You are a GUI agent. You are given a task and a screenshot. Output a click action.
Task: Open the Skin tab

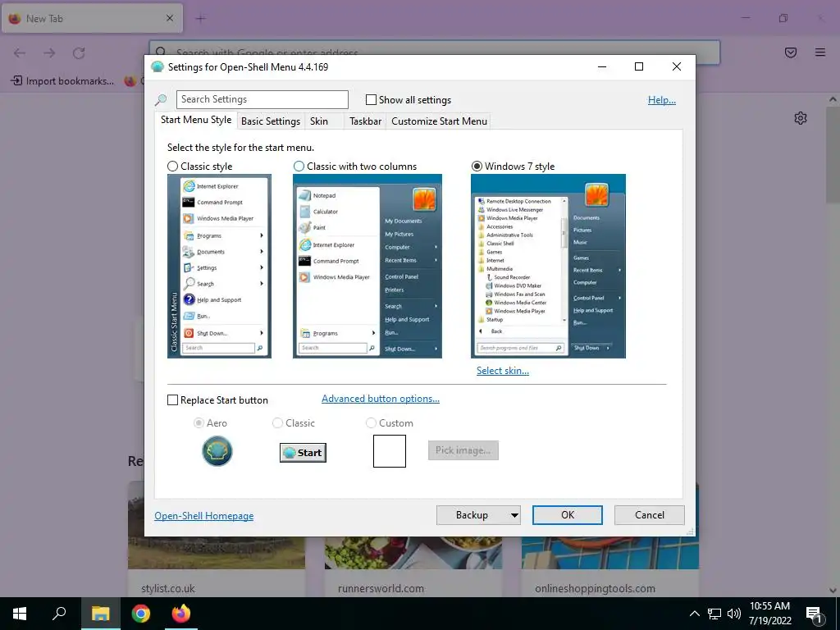coord(319,121)
